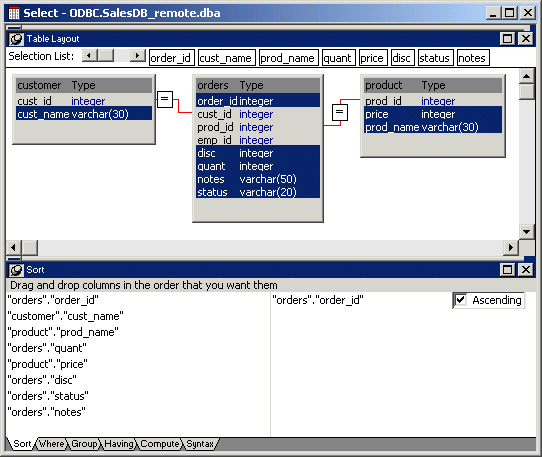Click order_id in Selection List
The image size is (542, 457).
[171, 58]
